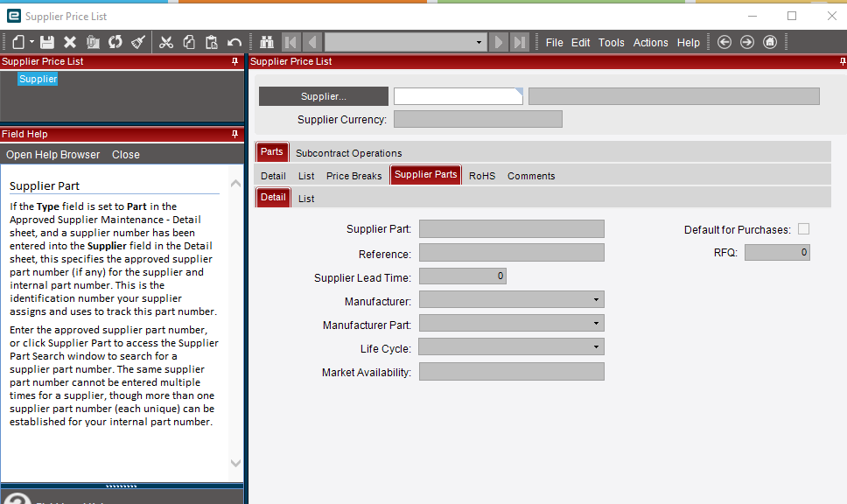Click the Refresh toolbar icon
This screenshot has height=504, width=847.
coord(115,42)
